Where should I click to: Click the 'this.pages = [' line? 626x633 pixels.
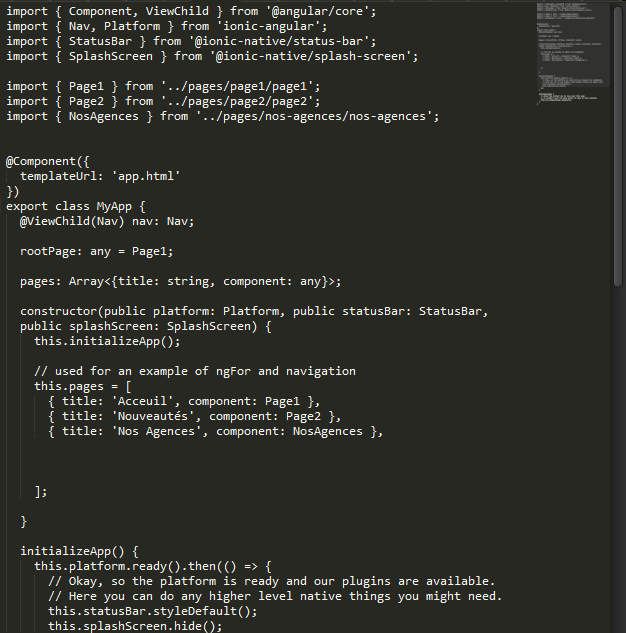pyautogui.click(x=83, y=386)
